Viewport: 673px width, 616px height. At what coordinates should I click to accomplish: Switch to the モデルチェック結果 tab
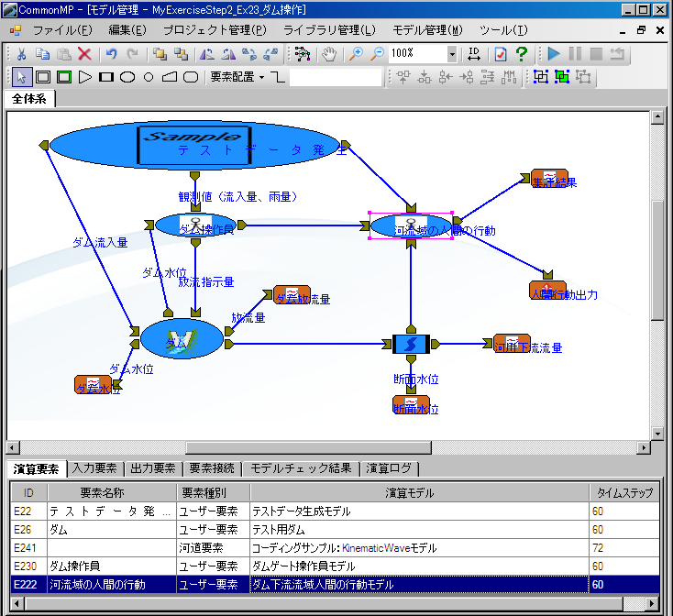[x=300, y=468]
